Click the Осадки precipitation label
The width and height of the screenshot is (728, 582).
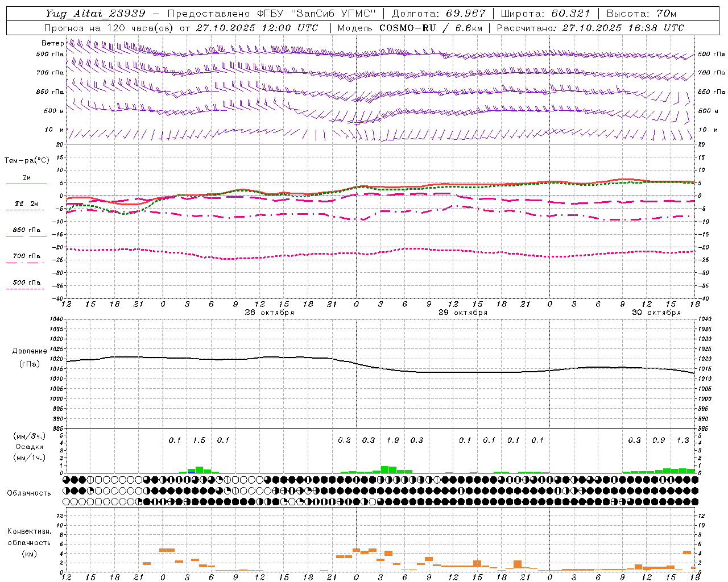30,447
